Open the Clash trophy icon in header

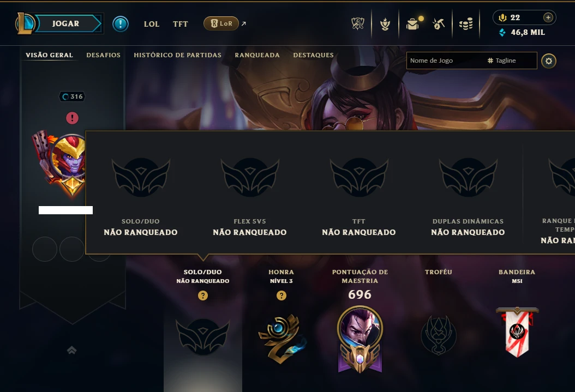[x=357, y=24]
